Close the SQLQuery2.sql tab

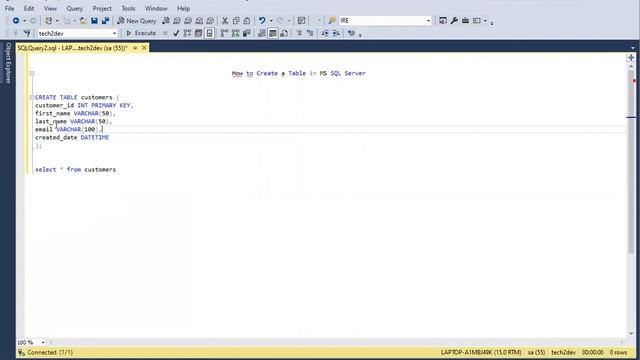pyautogui.click(x=144, y=48)
